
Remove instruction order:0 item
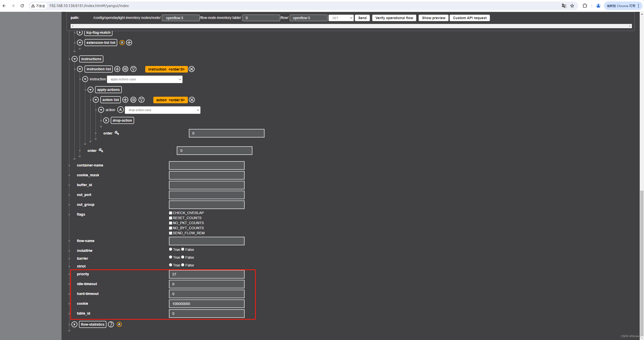pyautogui.click(x=192, y=69)
